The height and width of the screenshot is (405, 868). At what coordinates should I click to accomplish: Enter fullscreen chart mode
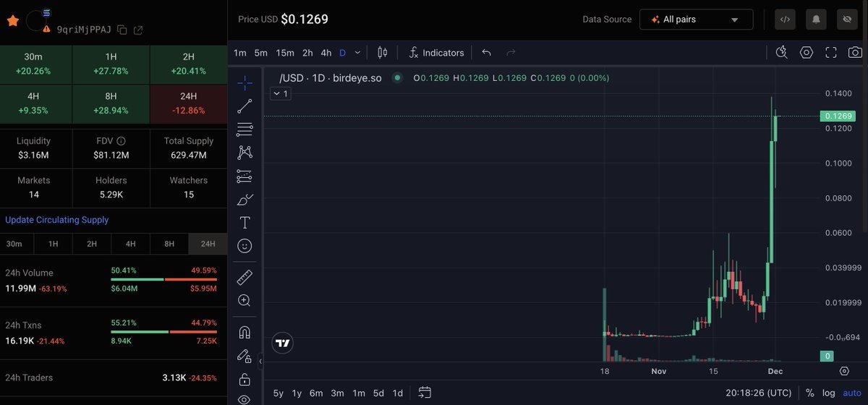click(831, 52)
